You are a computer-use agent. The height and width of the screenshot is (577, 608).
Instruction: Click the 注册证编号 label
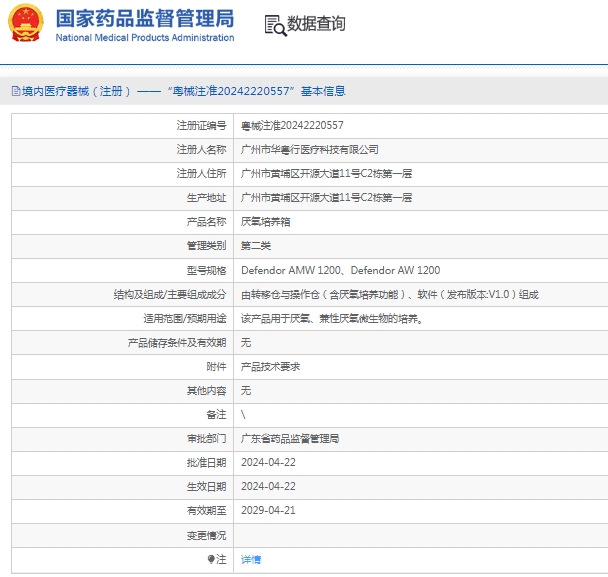tap(201, 125)
